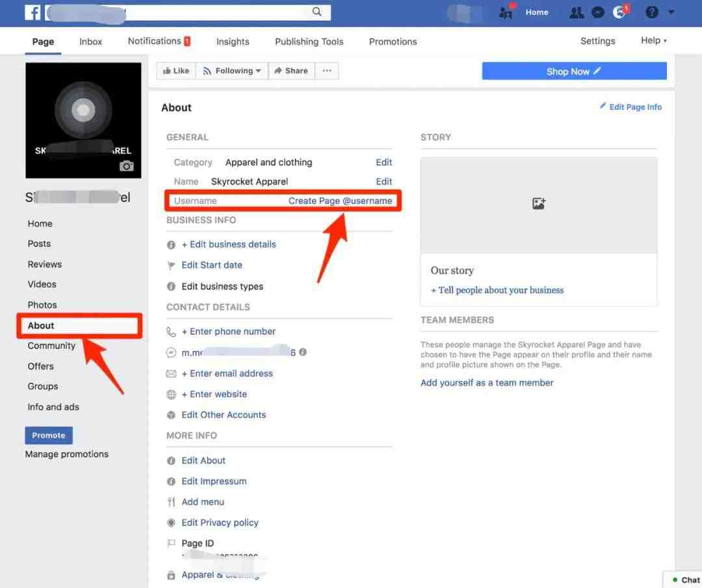Click the Like button
The width and height of the screenshot is (702, 588).
(176, 71)
